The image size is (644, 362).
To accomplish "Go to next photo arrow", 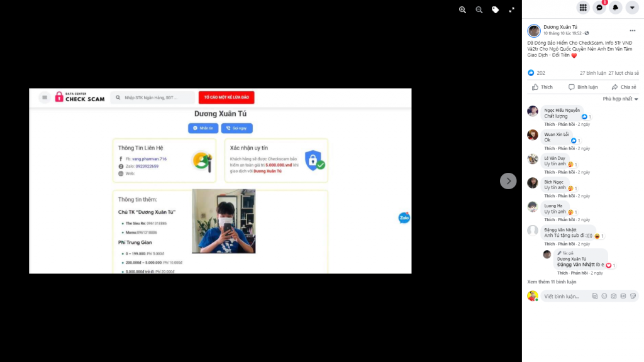I will click(508, 181).
